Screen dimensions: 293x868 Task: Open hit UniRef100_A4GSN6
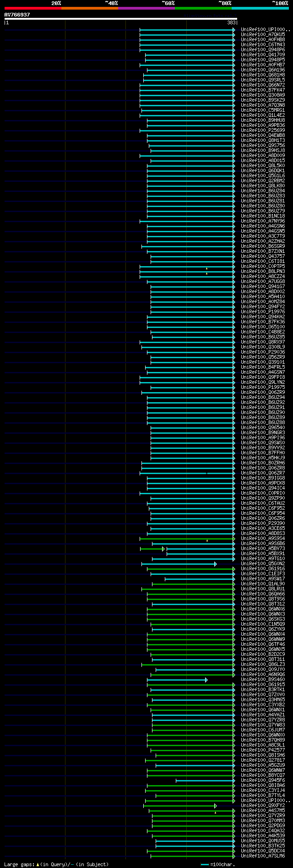click(263, 226)
